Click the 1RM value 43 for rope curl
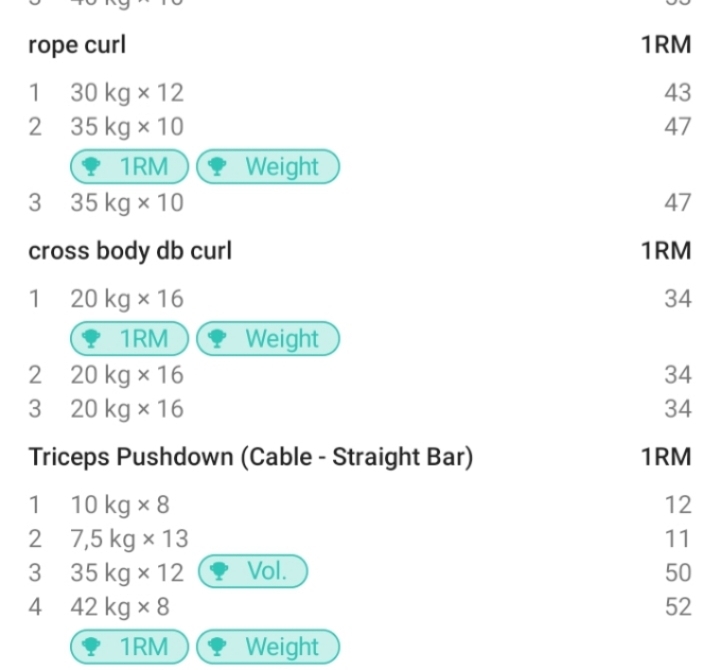The width and height of the screenshot is (720, 670). click(677, 93)
